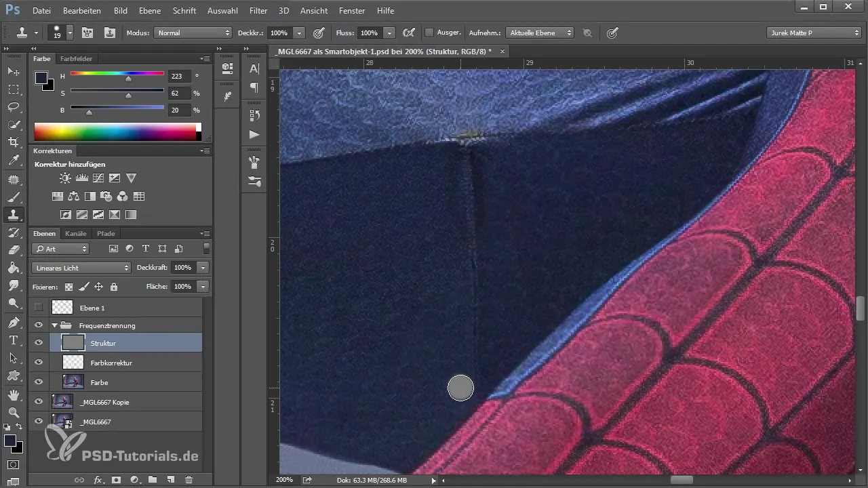The image size is (868, 488).
Task: Select the Horizontal Type tool in toolbox
Action: point(13,340)
